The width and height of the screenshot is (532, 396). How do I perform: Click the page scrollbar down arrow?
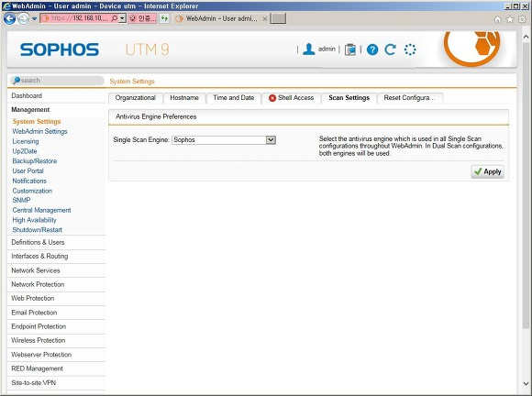(x=526, y=384)
